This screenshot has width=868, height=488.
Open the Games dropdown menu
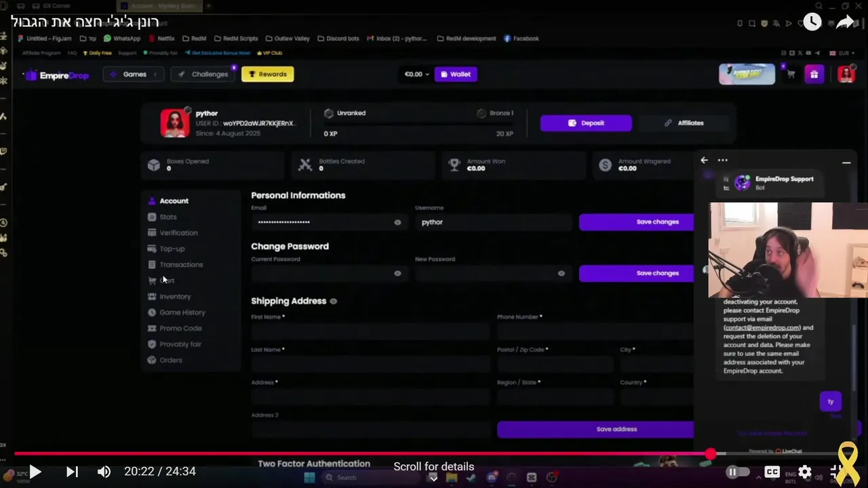click(134, 75)
